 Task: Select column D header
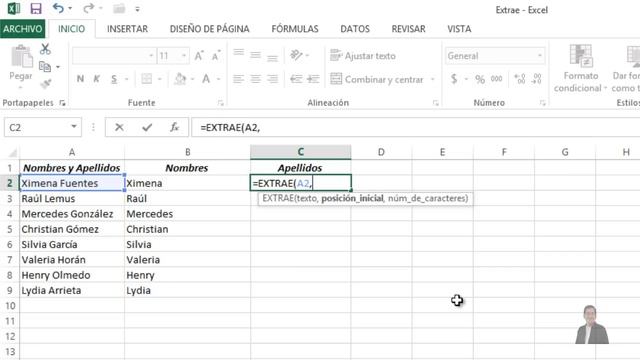coord(381,152)
